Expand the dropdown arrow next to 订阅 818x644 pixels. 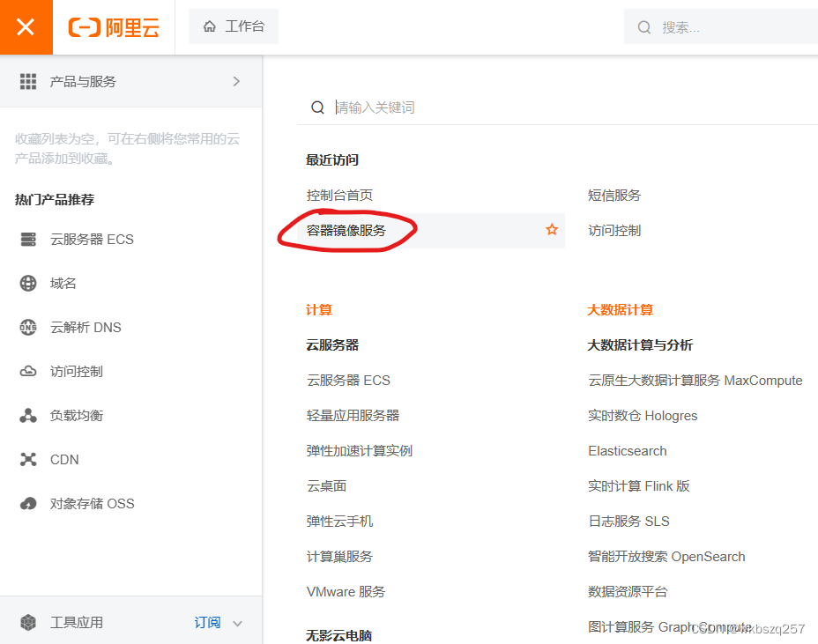pyautogui.click(x=237, y=623)
